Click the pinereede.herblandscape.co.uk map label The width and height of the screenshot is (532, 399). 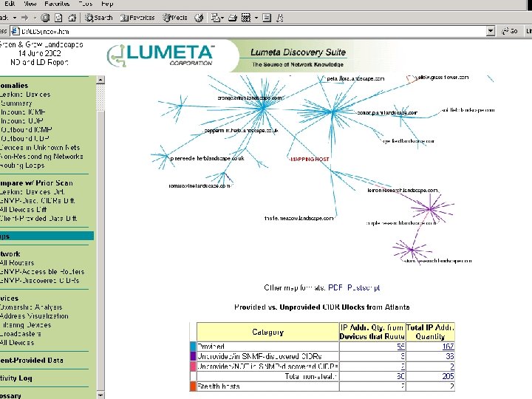tap(207, 158)
